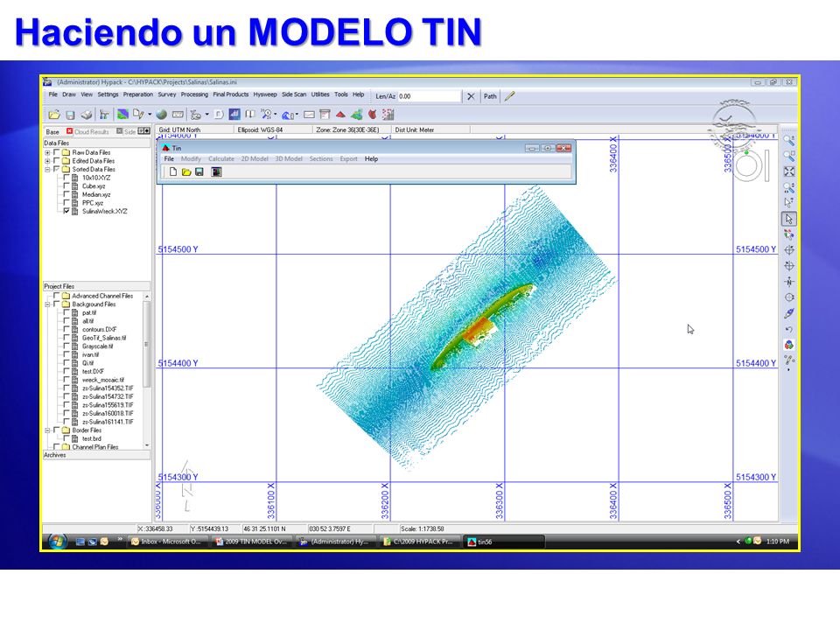
Task: Open the Windows Start orb
Action: coord(57,541)
